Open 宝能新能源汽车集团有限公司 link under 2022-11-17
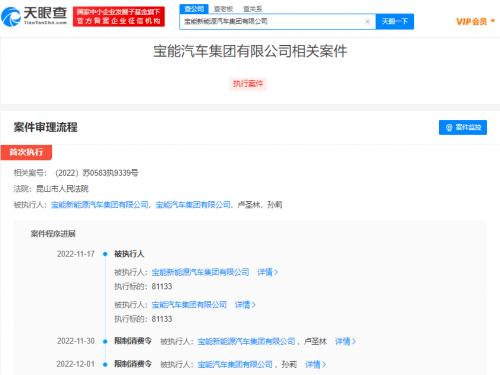 coord(200,272)
